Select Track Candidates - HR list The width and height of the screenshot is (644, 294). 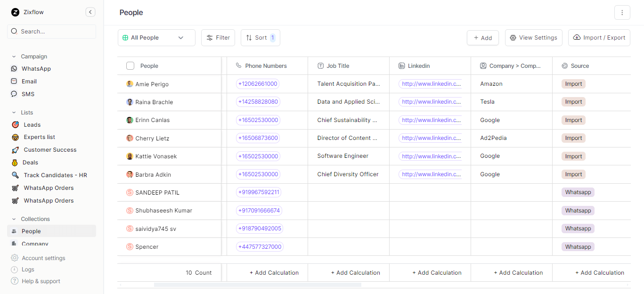pyautogui.click(x=55, y=175)
